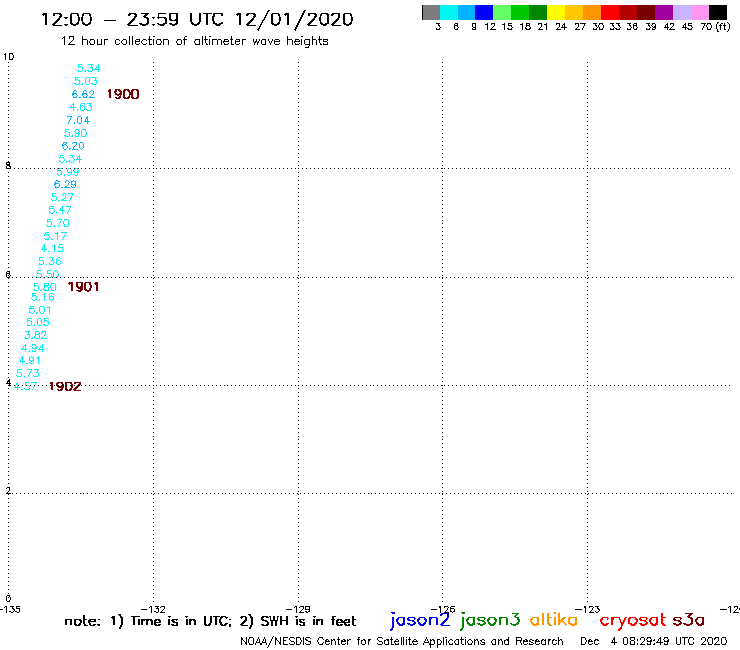Select the black swatch ending the color scale
740x650 pixels.
tap(717, 12)
